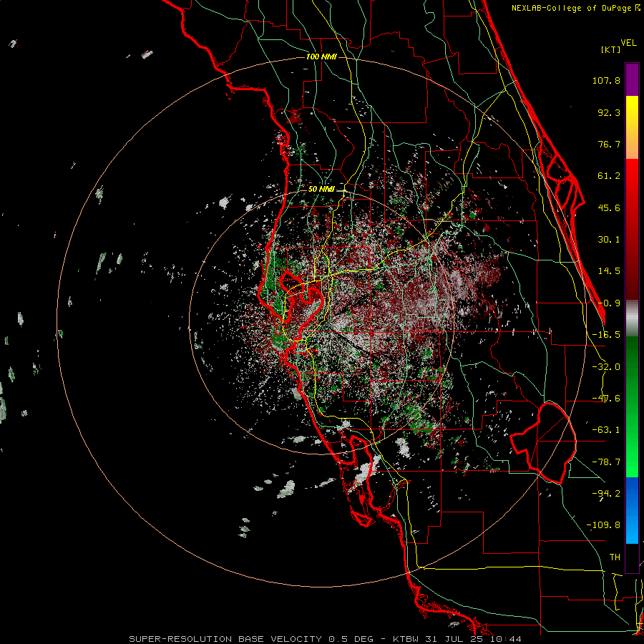Click the 107.8 value on velocity scale
The image size is (644, 644).
(606, 80)
